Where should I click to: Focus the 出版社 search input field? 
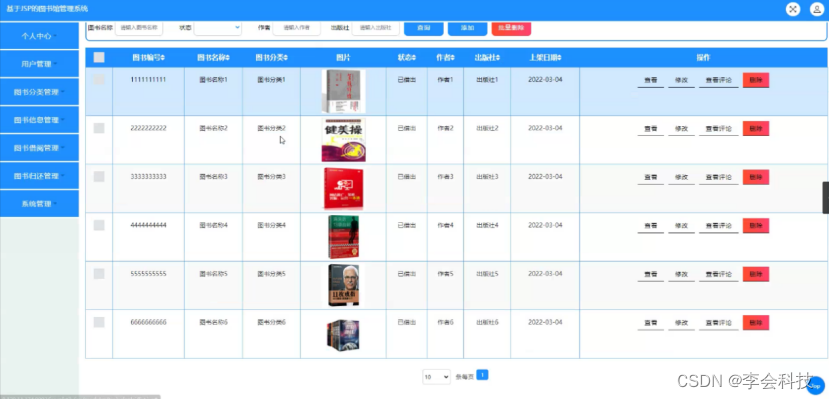(375, 27)
